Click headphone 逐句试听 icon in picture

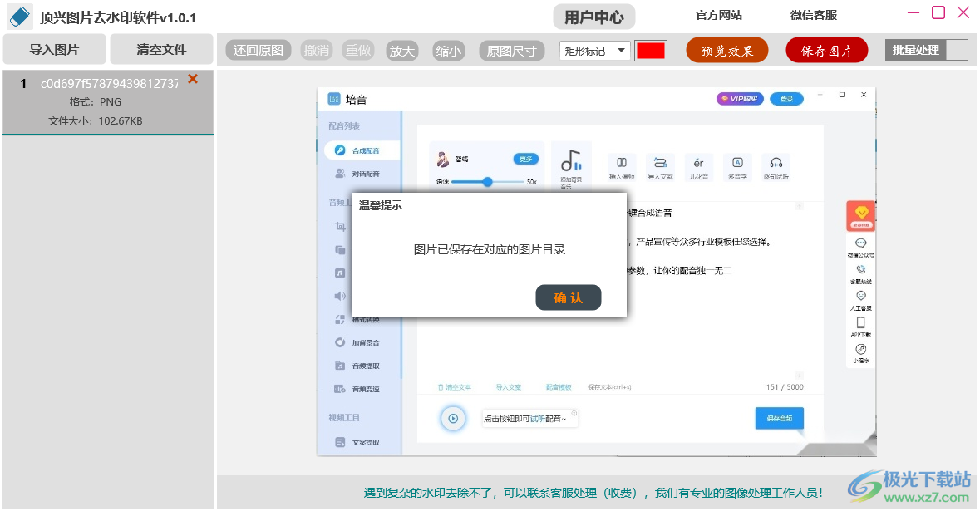pyautogui.click(x=776, y=162)
